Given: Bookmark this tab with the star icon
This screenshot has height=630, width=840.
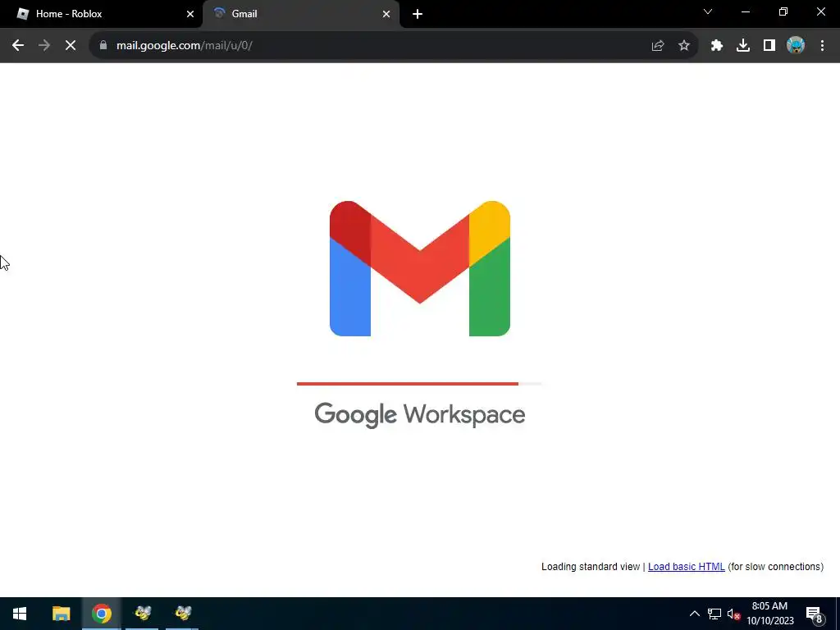Looking at the screenshot, I should pos(684,46).
